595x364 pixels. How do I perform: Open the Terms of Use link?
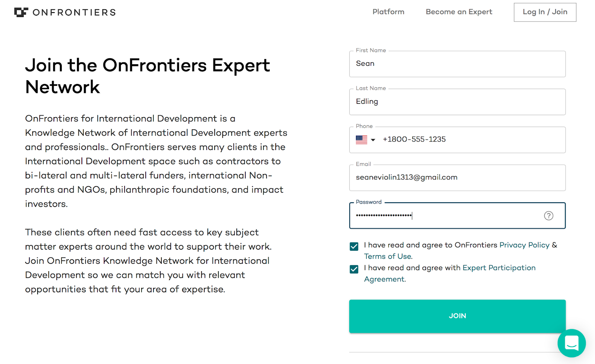tap(387, 256)
